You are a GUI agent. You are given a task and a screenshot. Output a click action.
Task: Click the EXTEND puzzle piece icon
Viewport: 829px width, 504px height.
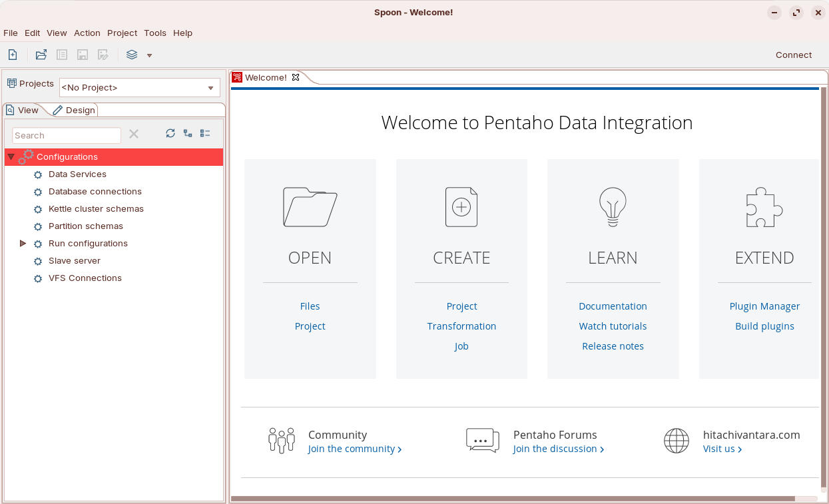764,207
